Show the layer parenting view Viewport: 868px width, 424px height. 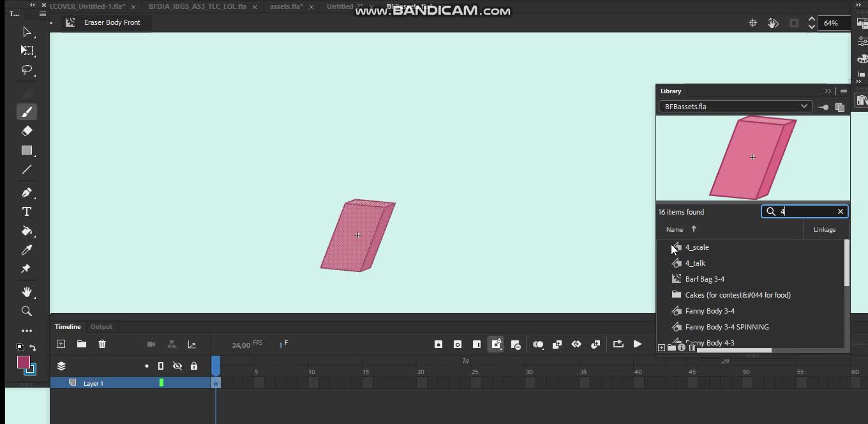172,344
